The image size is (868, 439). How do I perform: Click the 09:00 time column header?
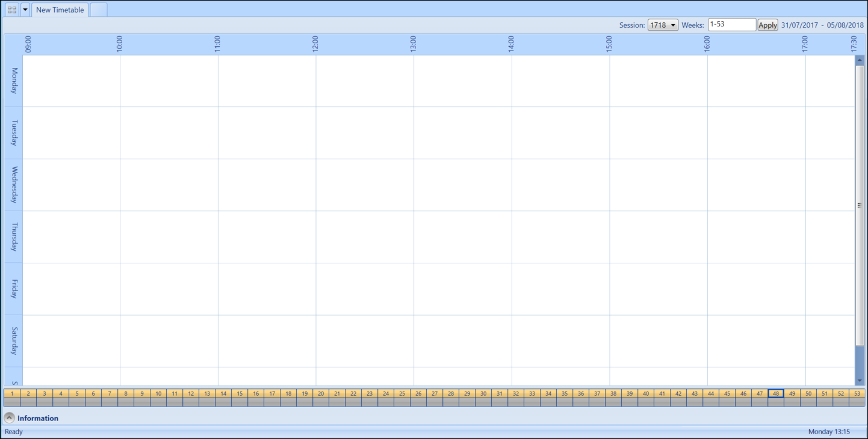click(x=28, y=45)
